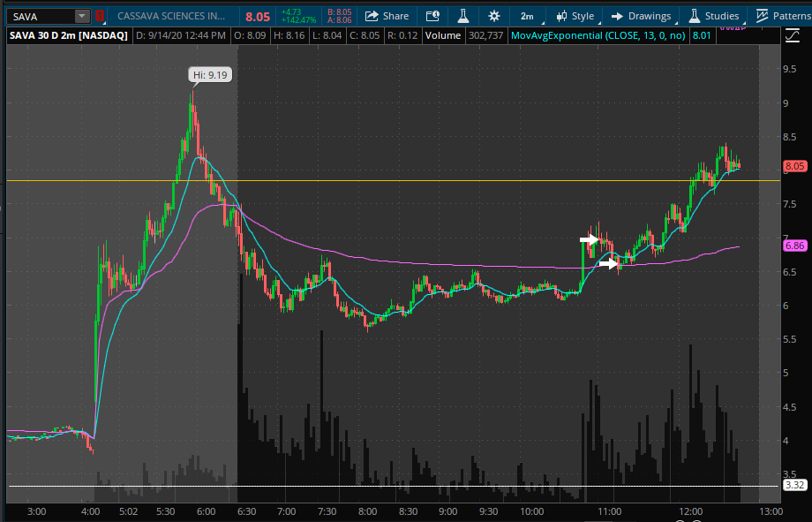812x522 pixels.
Task: Click the SAVA symbol input field
Action: pos(40,16)
